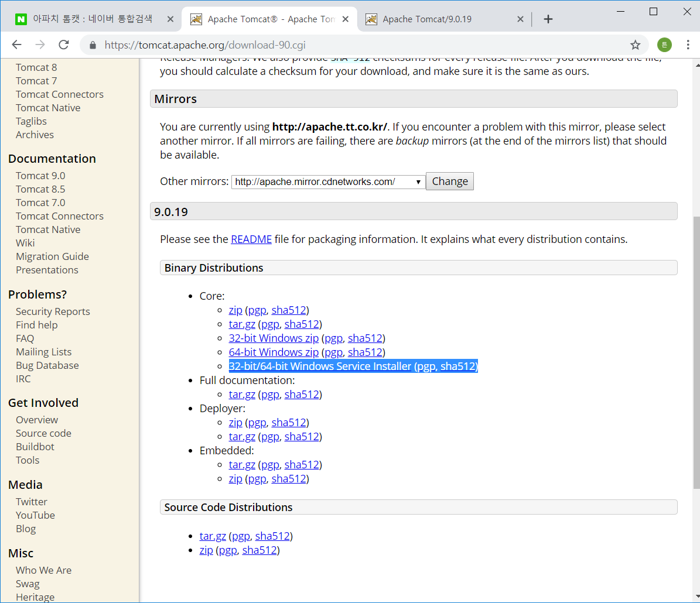
Task: Download 32-bit/64-bit Windows Service Installer
Action: [320, 366]
